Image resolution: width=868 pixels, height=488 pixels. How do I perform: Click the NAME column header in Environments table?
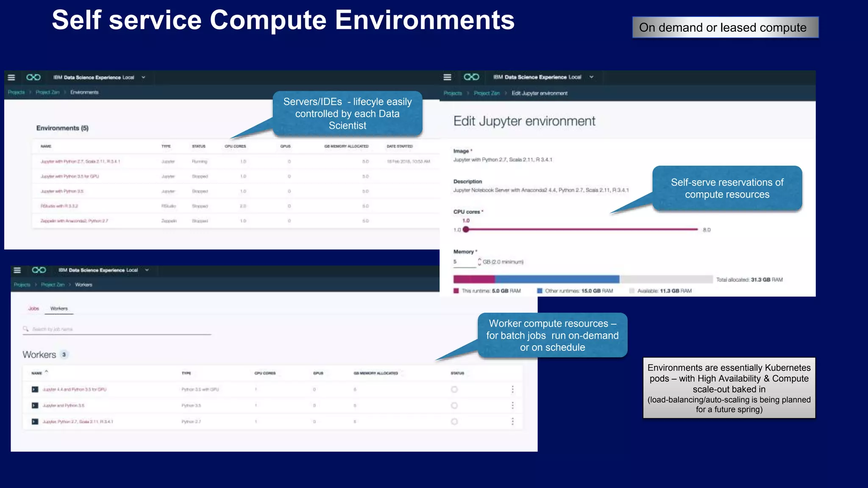[x=46, y=146]
